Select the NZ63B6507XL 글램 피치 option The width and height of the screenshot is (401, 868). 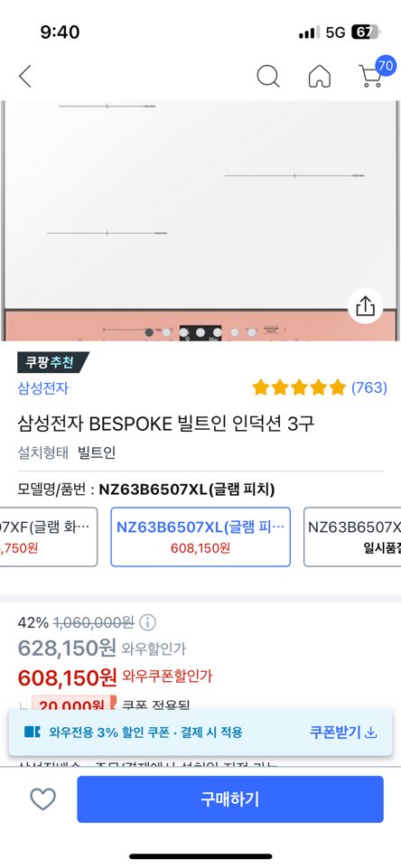[x=200, y=537]
